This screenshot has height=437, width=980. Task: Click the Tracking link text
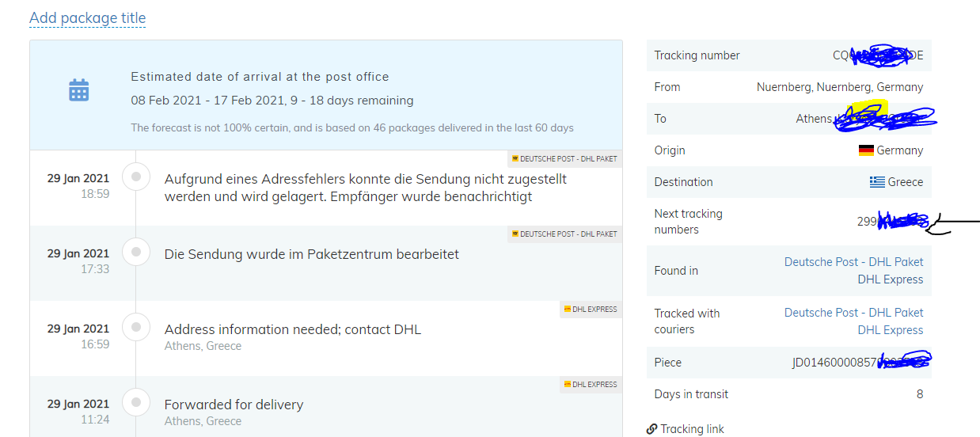(x=693, y=429)
